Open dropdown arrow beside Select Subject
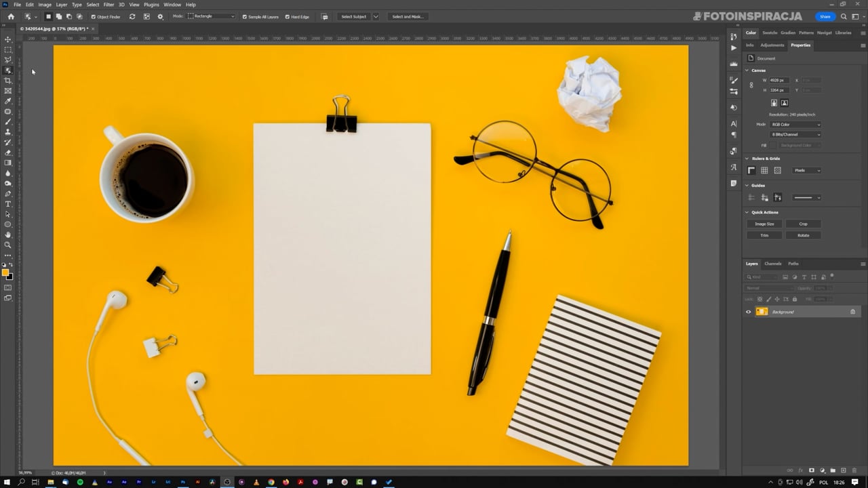The image size is (868, 488). (x=376, y=16)
